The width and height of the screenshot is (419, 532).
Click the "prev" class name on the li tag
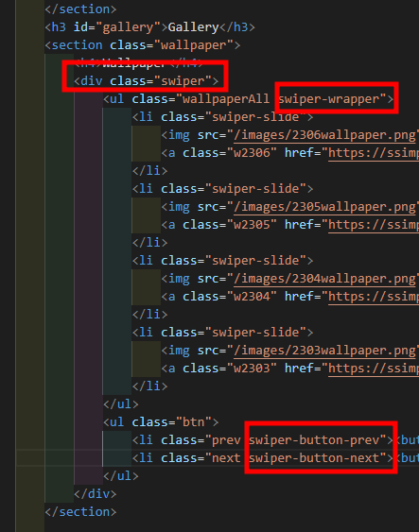(226, 440)
